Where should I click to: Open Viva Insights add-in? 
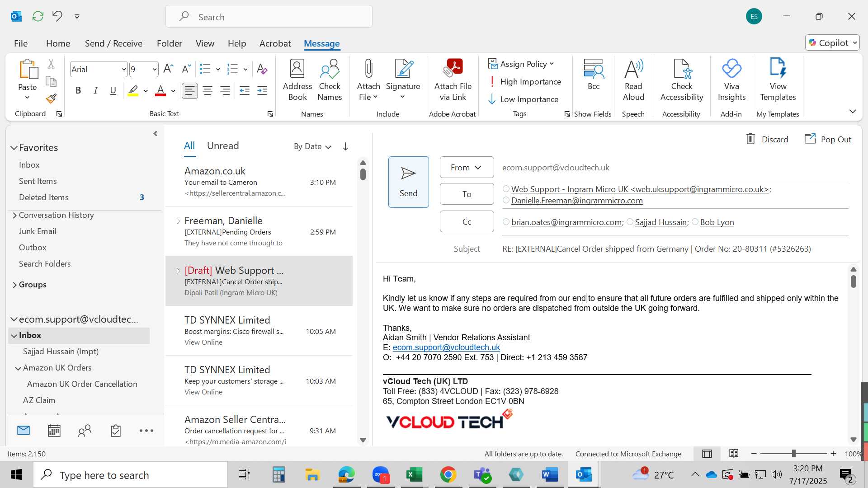(731, 80)
